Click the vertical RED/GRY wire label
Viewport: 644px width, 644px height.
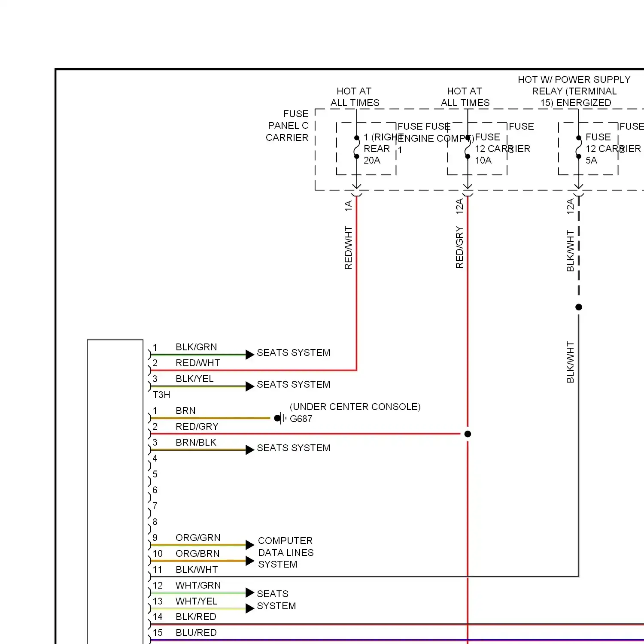point(459,248)
